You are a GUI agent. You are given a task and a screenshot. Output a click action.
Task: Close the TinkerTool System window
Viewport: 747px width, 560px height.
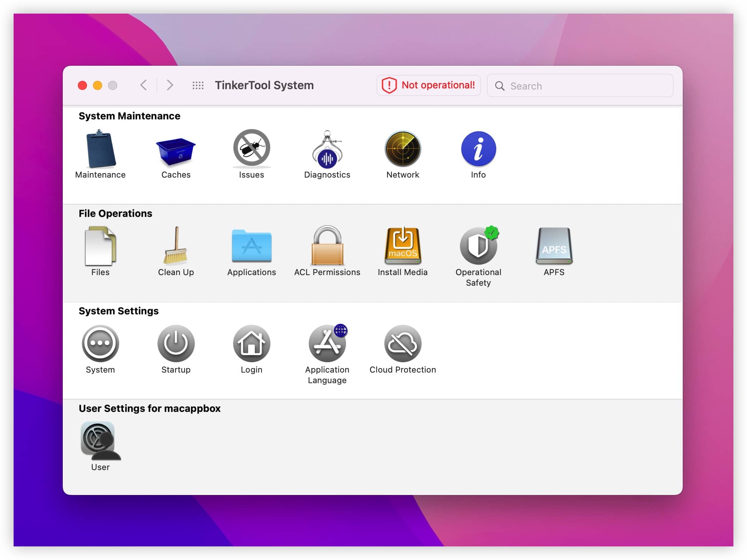tap(82, 85)
